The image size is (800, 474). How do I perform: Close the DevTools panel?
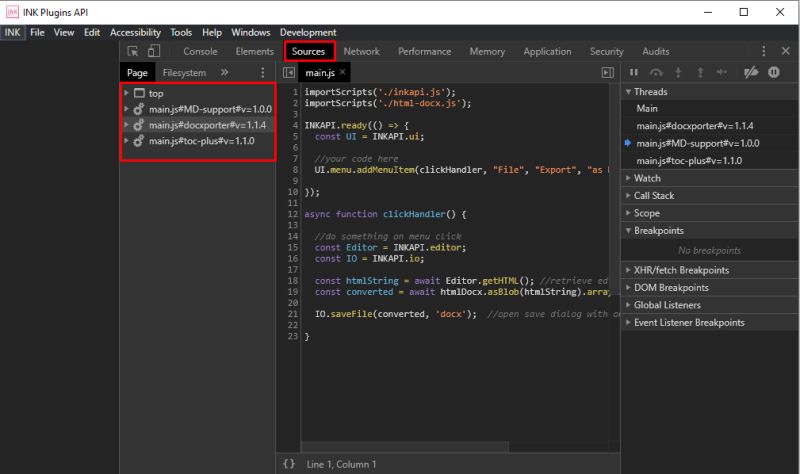(x=786, y=51)
